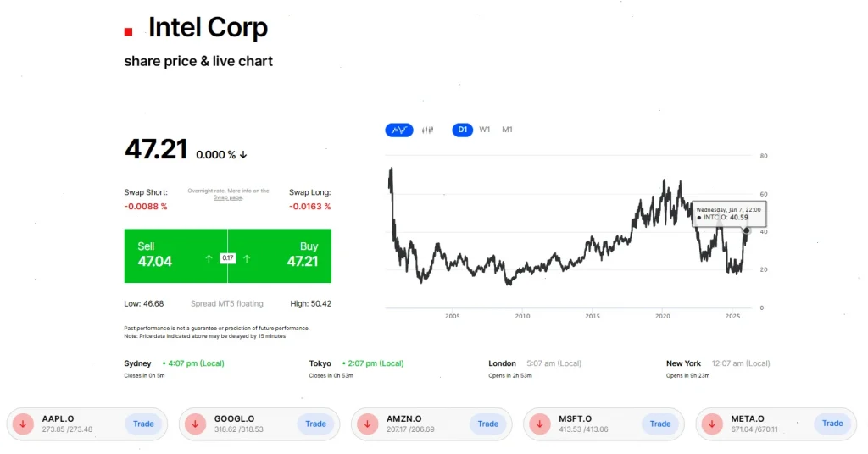Switch chart to line view
Screen dimensions: 868x454
click(398, 130)
